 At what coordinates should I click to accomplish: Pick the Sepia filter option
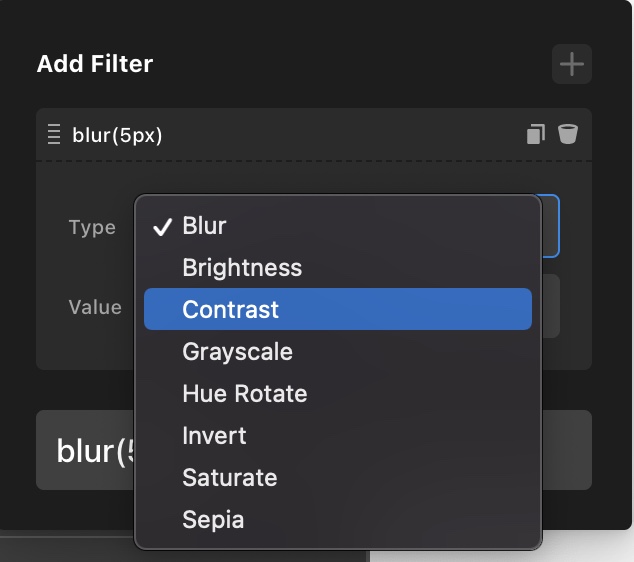213,520
